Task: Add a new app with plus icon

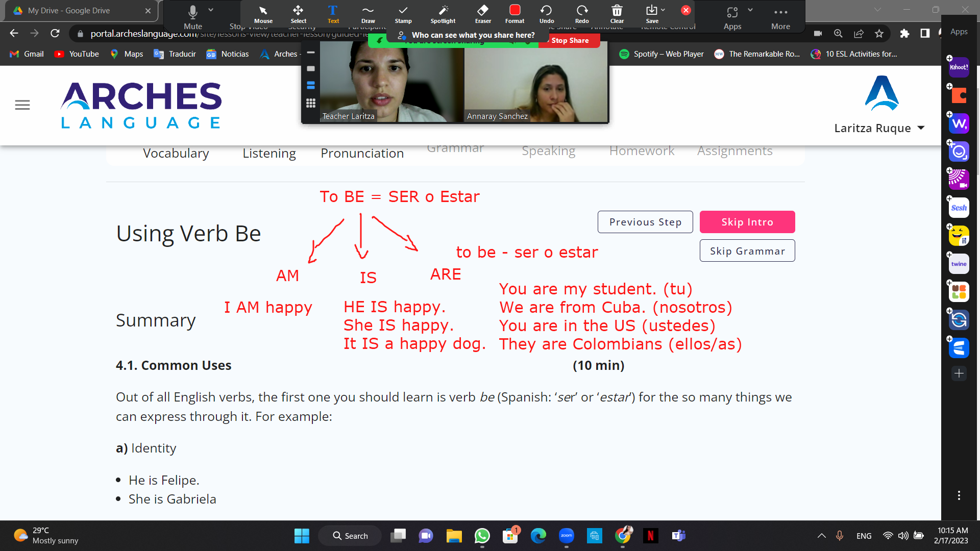Action: 959,373
